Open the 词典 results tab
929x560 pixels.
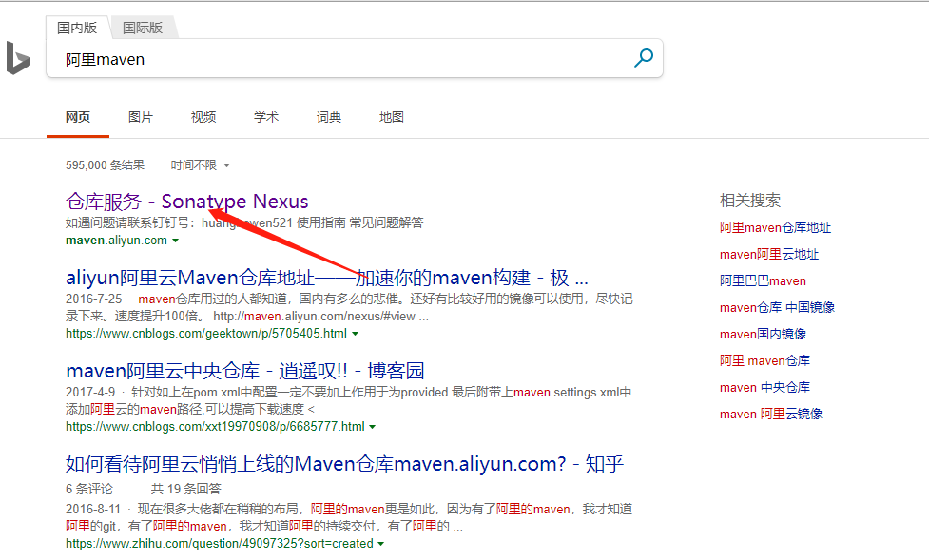[x=329, y=117]
